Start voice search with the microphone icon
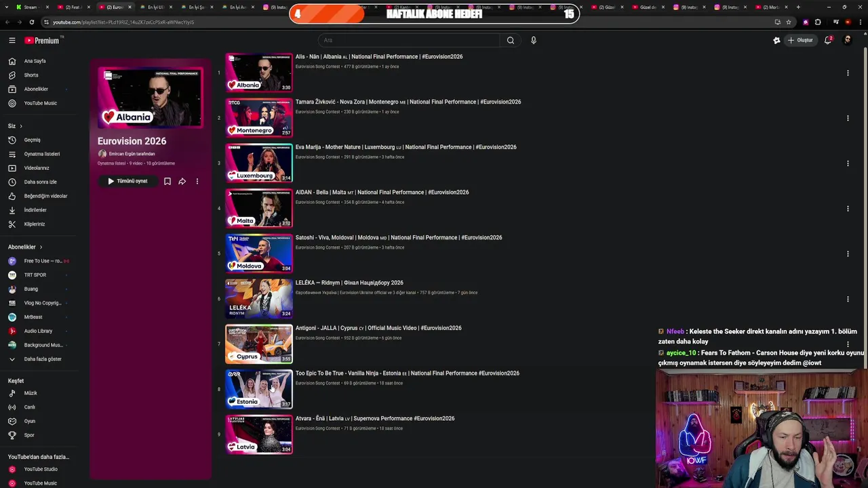The width and height of the screenshot is (868, 488). click(x=534, y=40)
